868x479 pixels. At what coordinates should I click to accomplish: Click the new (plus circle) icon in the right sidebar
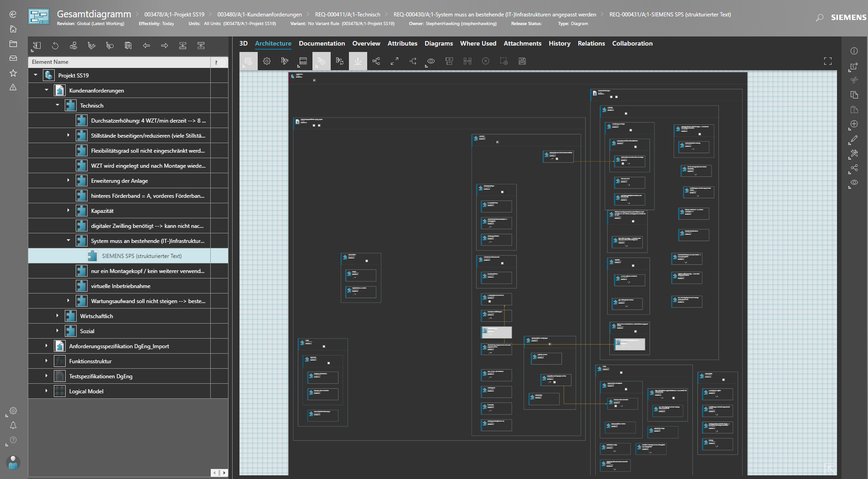[854, 124]
